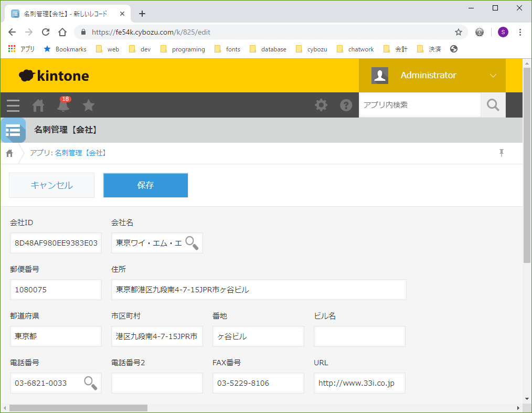Open the programing bookmark folder
Image resolution: width=532 pixels, height=413 pixels.
click(x=183, y=49)
